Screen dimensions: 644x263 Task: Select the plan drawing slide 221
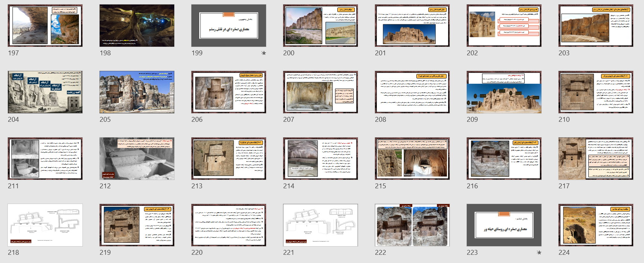coord(321,225)
